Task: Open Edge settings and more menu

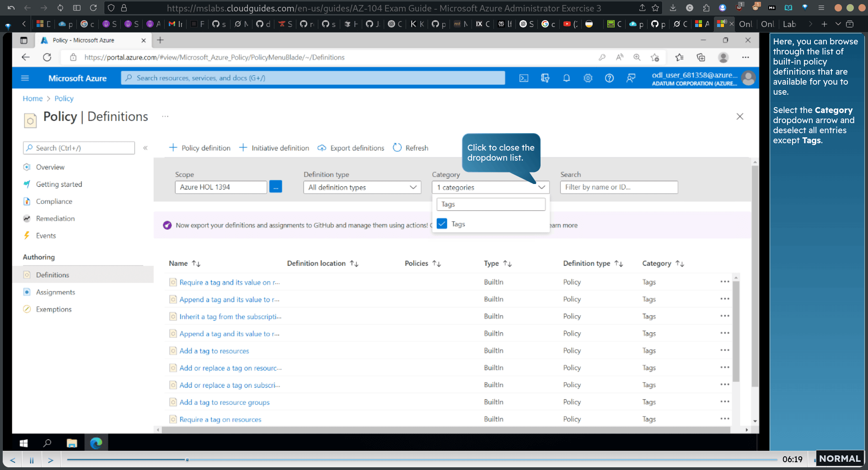Action: pos(745,57)
